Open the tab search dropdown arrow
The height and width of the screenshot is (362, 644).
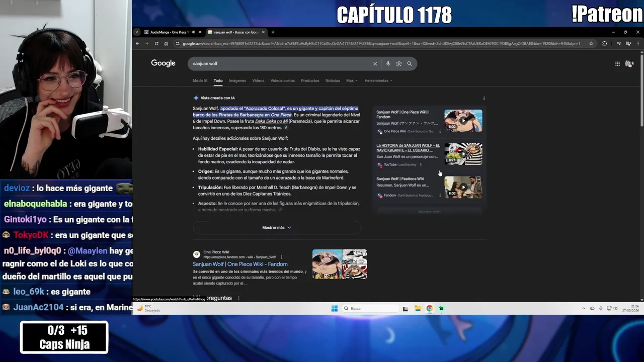coord(136,32)
